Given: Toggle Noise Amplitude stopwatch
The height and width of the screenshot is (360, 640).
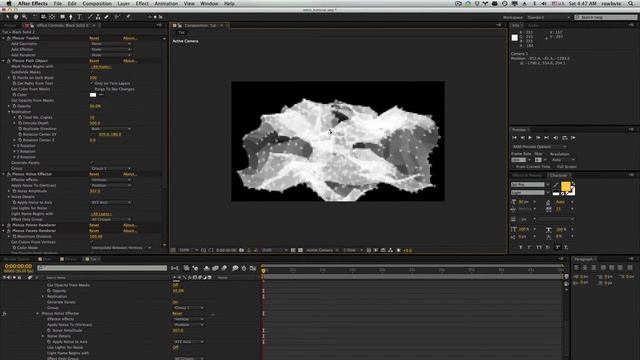Looking at the screenshot, I should [x=14, y=191].
